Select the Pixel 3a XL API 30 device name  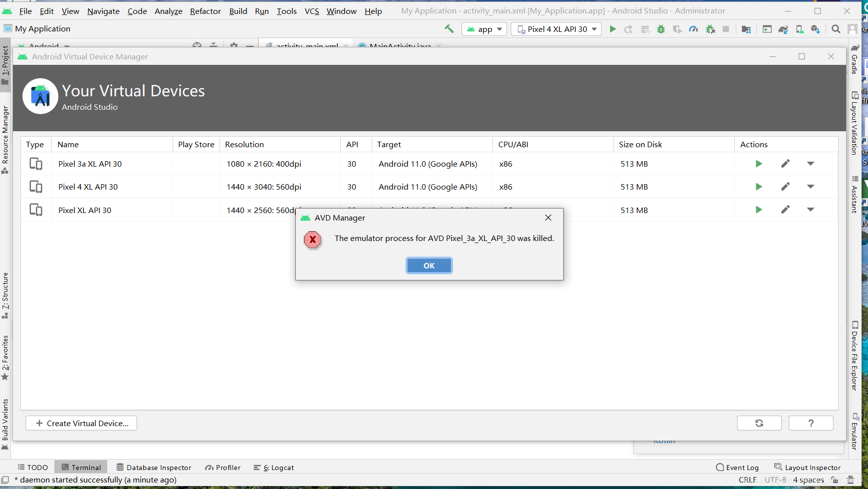[90, 164]
